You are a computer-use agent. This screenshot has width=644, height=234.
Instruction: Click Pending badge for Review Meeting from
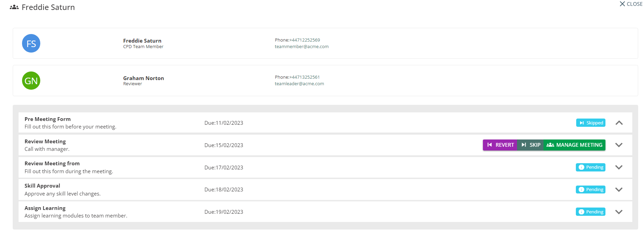click(x=591, y=167)
